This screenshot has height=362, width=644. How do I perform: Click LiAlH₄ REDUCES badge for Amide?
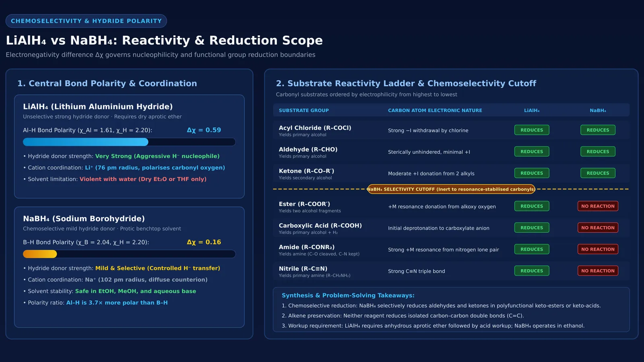click(x=532, y=249)
